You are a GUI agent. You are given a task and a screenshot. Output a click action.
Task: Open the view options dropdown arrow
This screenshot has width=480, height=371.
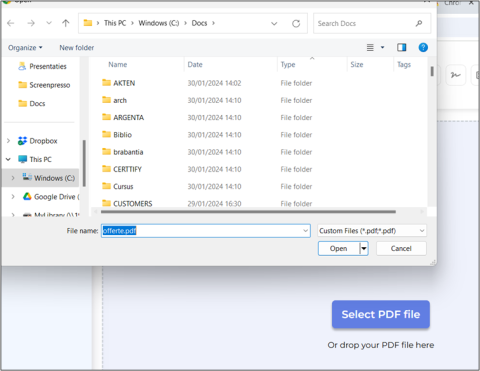coord(383,48)
